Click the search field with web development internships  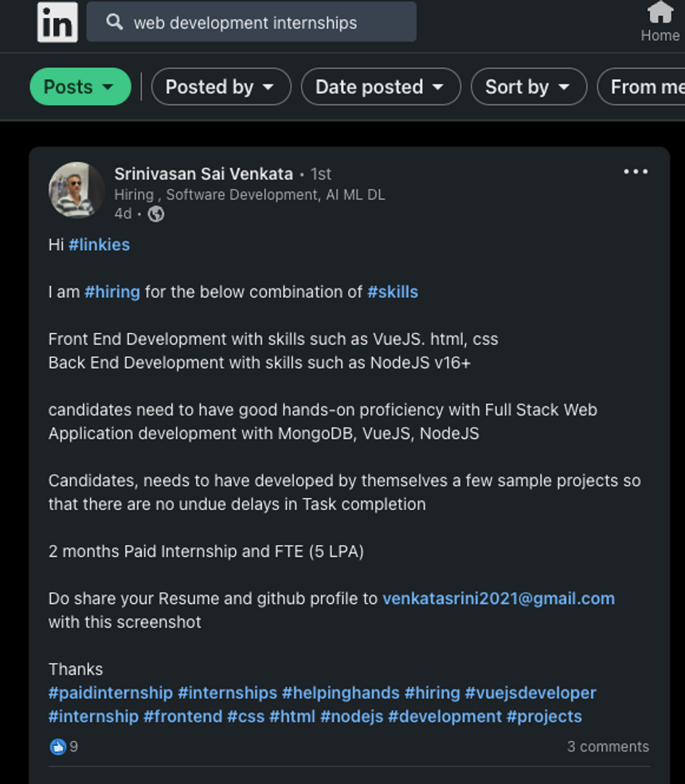(252, 22)
